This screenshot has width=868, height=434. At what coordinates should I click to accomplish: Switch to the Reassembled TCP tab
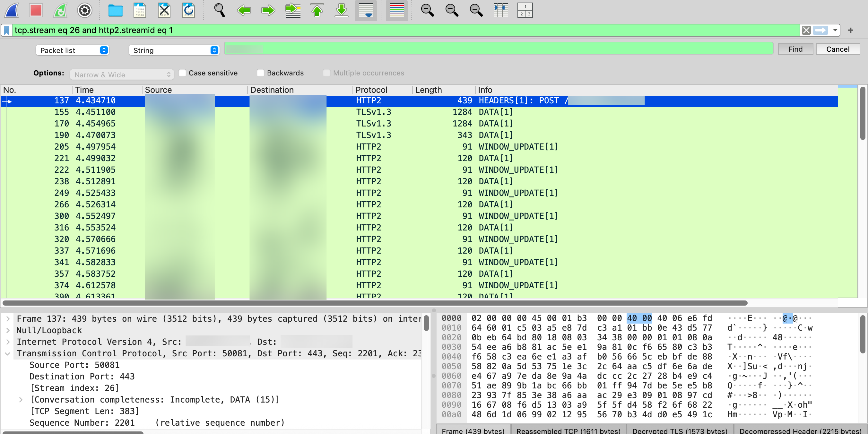(569, 431)
